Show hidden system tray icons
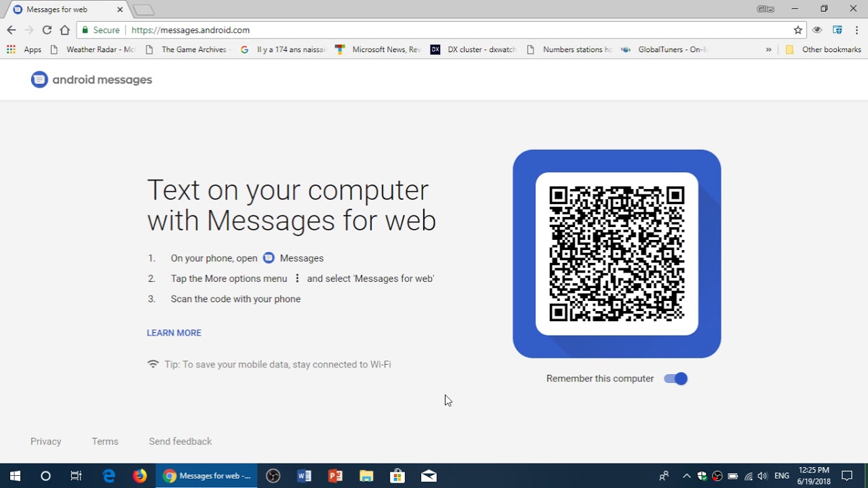The image size is (868, 488). click(x=687, y=476)
